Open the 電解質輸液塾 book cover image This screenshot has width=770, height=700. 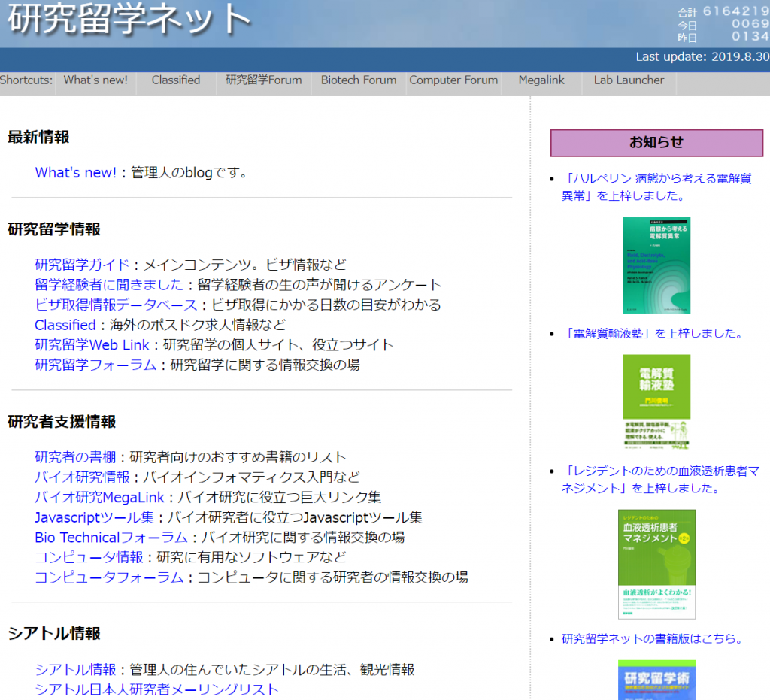[656, 402]
